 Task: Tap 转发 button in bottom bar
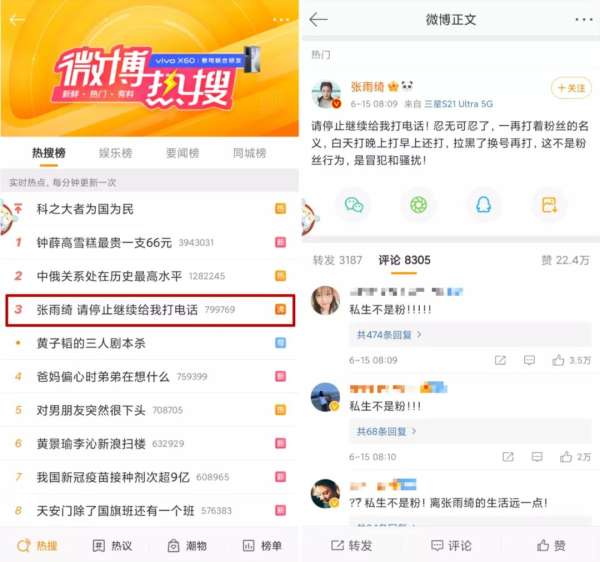pos(351,546)
